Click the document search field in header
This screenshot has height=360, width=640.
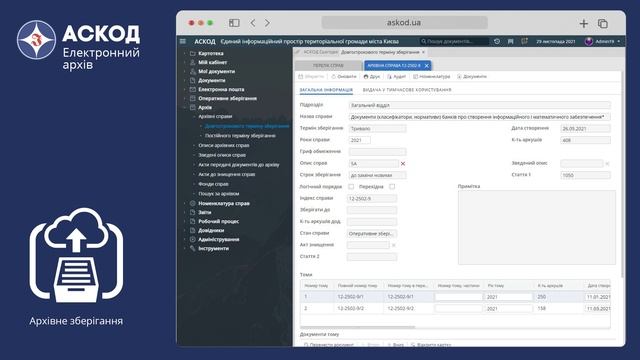(x=454, y=41)
